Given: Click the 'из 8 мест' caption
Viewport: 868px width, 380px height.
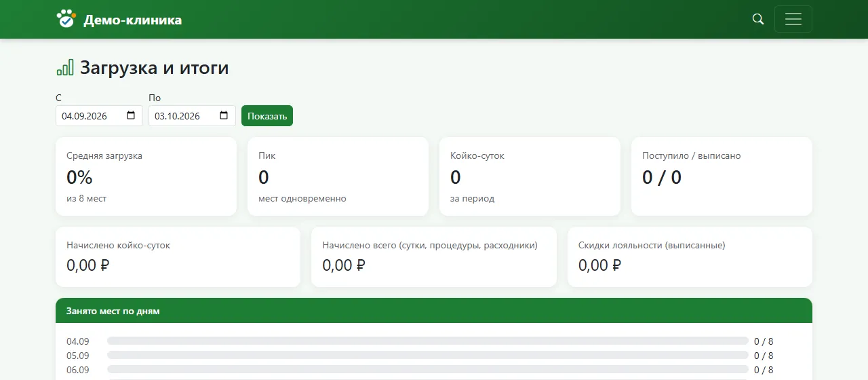Looking at the screenshot, I should 87,199.
